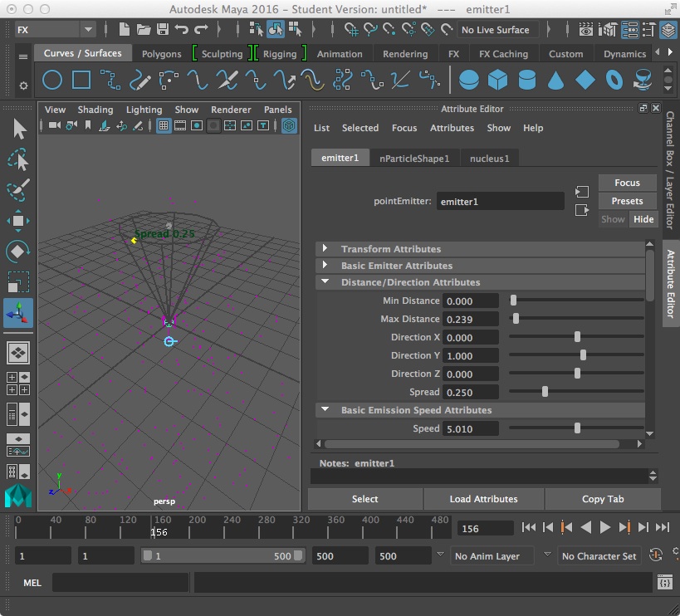
Task: Click the Max Distance value field
Action: pyautogui.click(x=470, y=319)
